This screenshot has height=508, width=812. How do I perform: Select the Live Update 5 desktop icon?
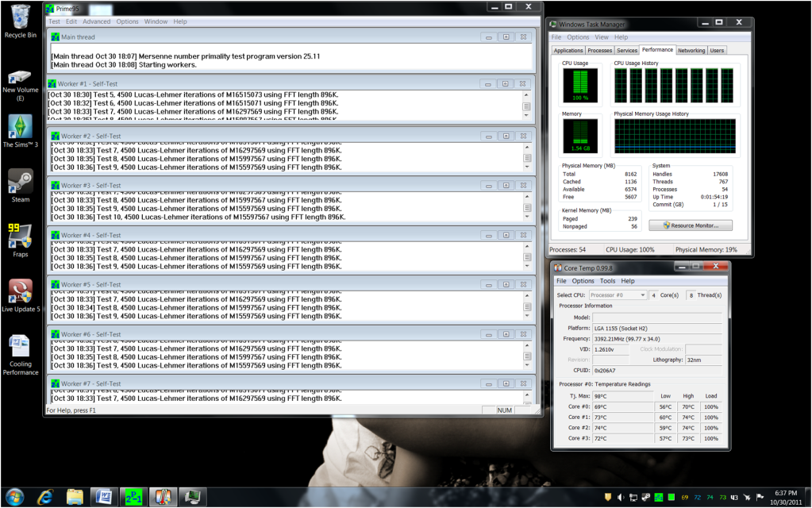(x=20, y=295)
